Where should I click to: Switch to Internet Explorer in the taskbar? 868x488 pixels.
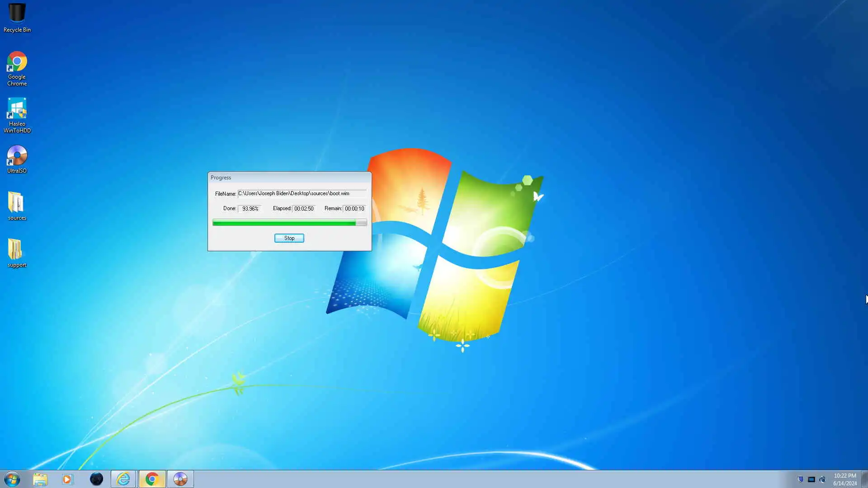(123, 479)
